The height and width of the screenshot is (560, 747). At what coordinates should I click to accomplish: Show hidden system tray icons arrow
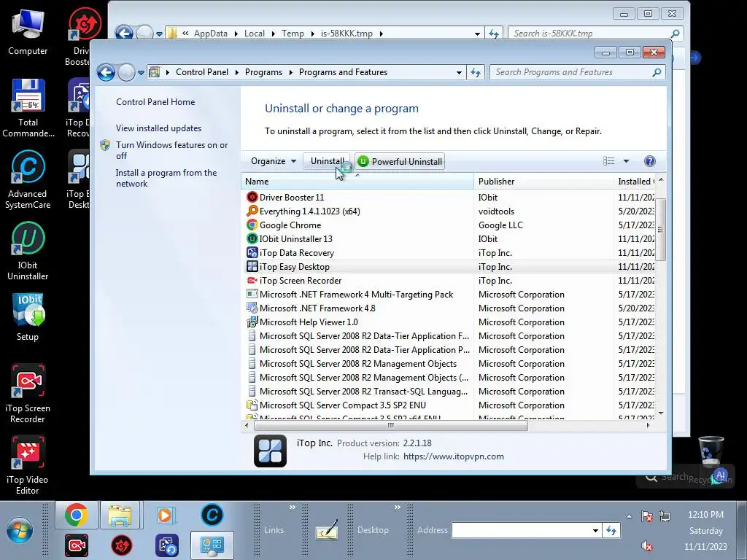[x=629, y=516]
